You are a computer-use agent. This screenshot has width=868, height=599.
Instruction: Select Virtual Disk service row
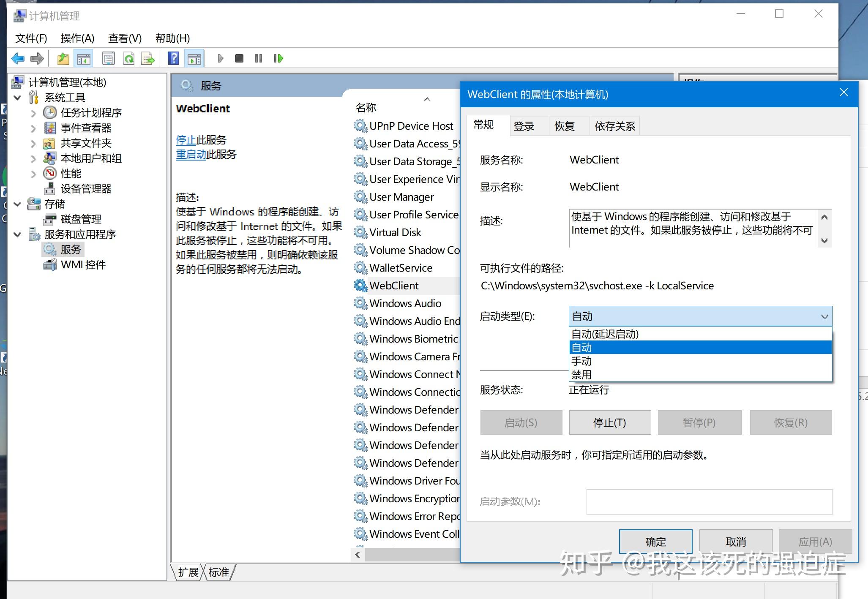[395, 232]
